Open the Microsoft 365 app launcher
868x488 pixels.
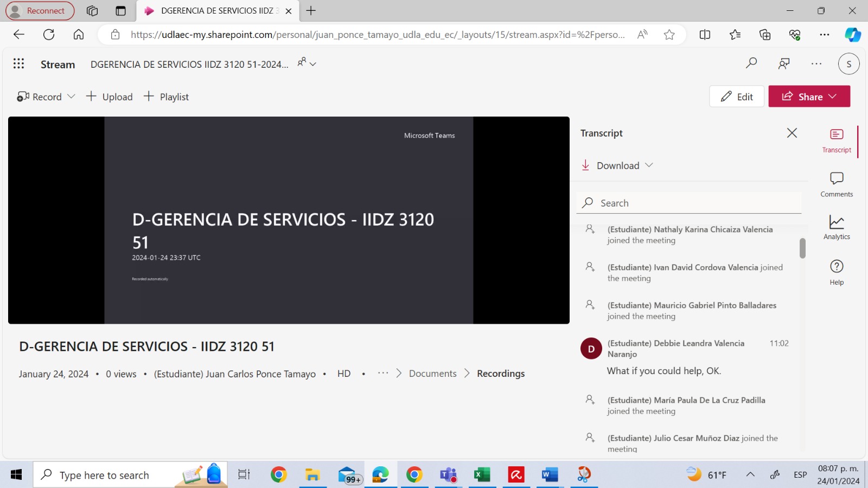tap(18, 64)
